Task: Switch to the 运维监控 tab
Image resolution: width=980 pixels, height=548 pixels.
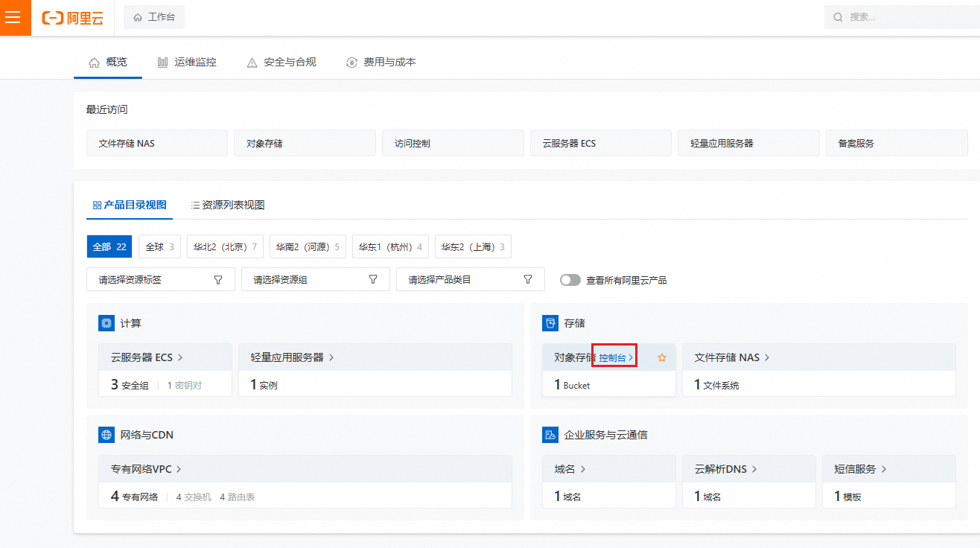Action: coord(187,63)
